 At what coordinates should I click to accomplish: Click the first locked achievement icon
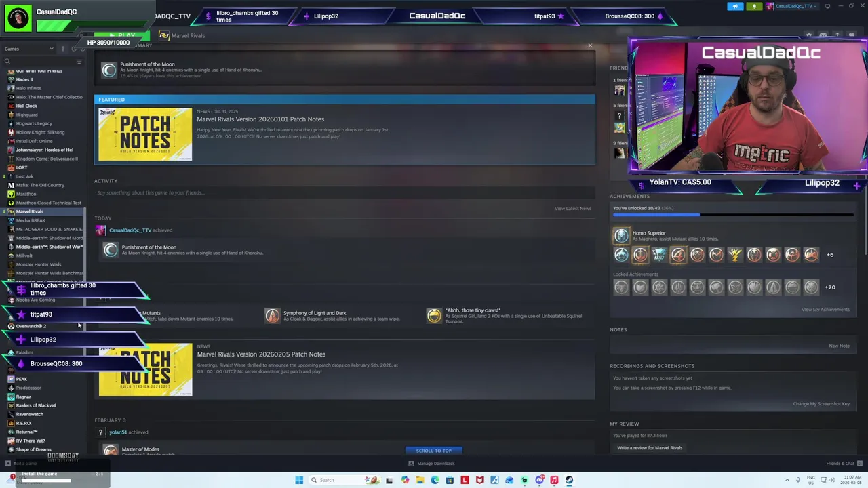[621, 287]
